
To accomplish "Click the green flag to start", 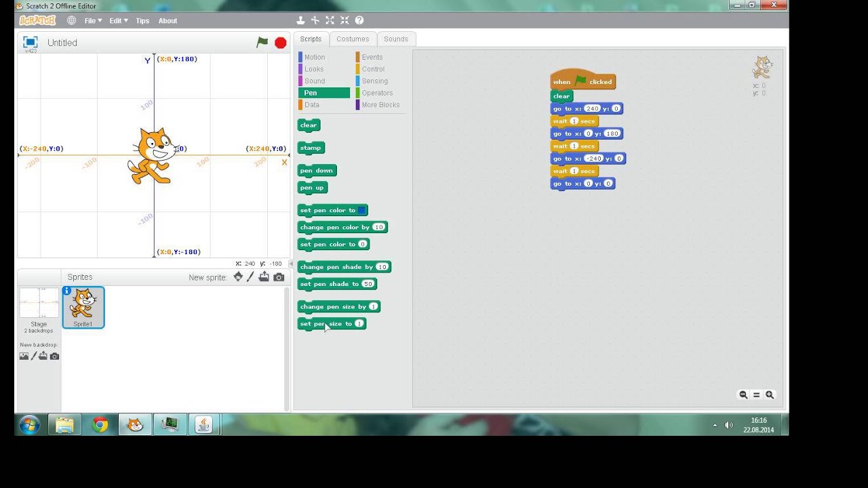I will click(262, 43).
